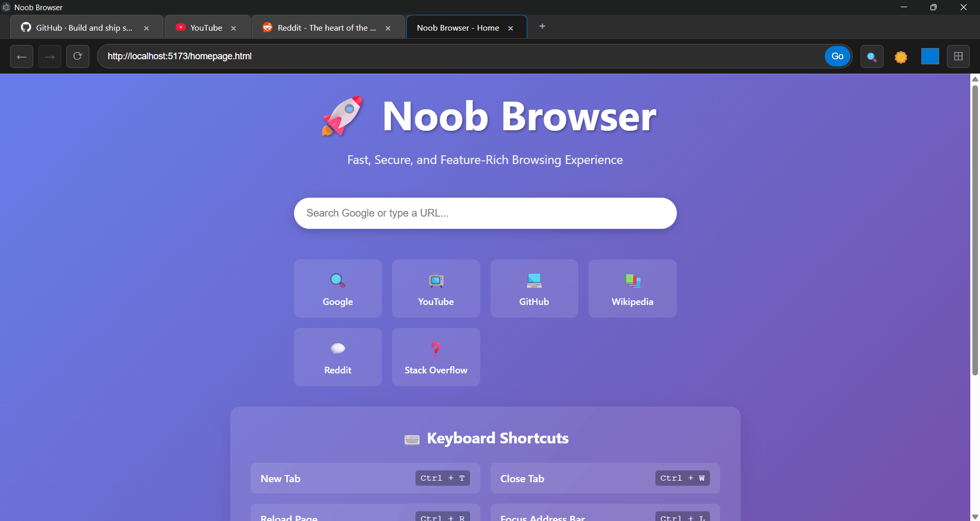Go forward with the right arrow button
The width and height of the screenshot is (980, 521).
(50, 56)
